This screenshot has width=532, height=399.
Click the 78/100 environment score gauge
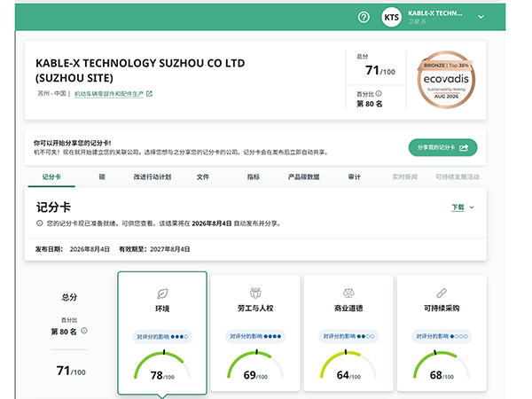[x=162, y=366]
